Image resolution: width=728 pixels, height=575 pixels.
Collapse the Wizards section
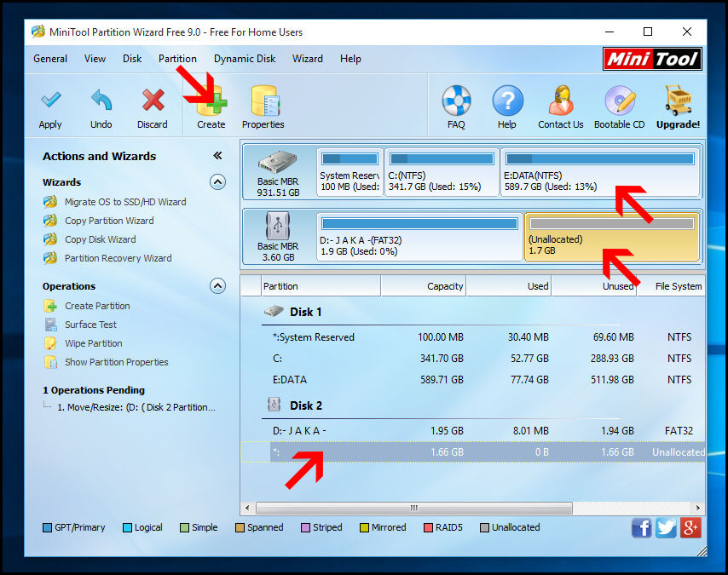[217, 182]
